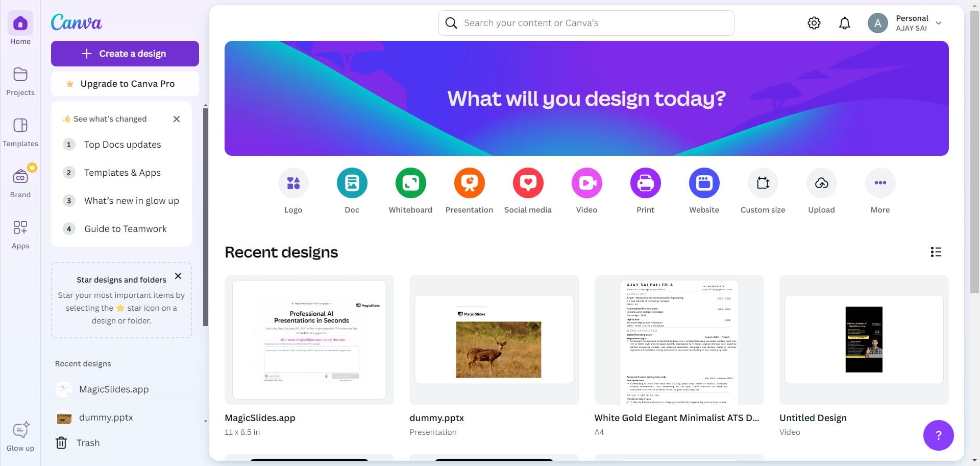Click the Logo design icon
The width and height of the screenshot is (980, 466).
(x=293, y=183)
